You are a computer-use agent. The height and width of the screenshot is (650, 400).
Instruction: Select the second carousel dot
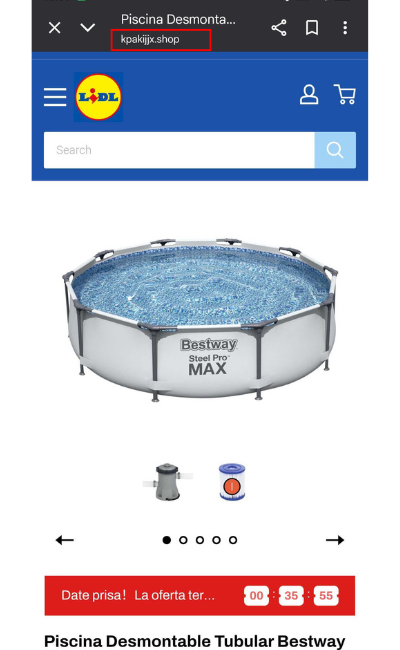[x=183, y=540]
